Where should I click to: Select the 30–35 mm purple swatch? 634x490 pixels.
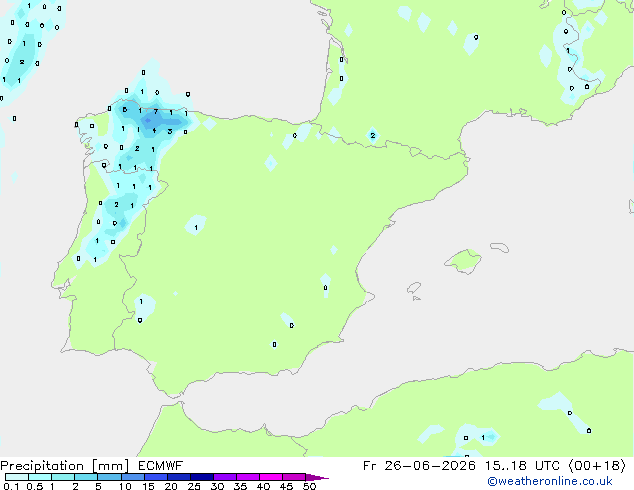[225, 477]
